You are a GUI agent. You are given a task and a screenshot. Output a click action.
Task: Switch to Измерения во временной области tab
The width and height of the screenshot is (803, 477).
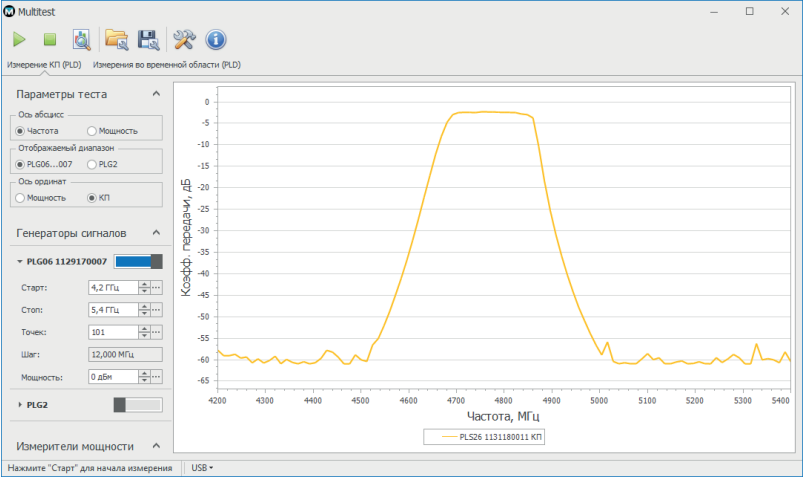click(166, 65)
